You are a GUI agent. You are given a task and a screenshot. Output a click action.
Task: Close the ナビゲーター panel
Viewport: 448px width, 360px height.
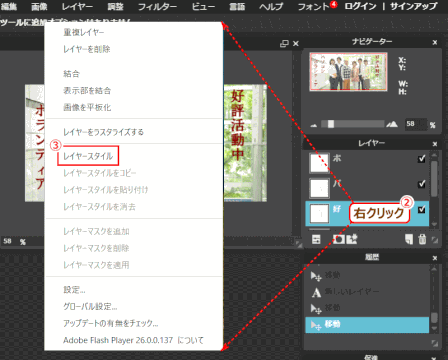tap(435, 42)
